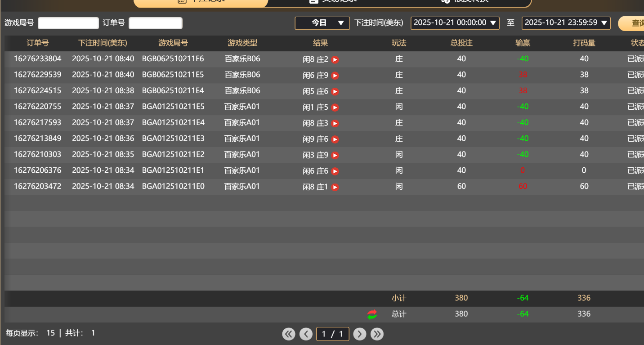Click the page number box 1 / 1

[333, 334]
